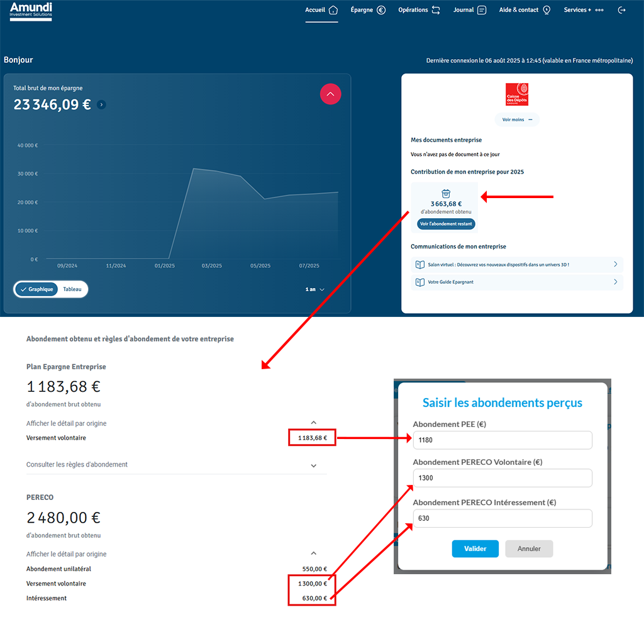Click Voir moins to collapse company panel
644x644 pixels.
[517, 119]
